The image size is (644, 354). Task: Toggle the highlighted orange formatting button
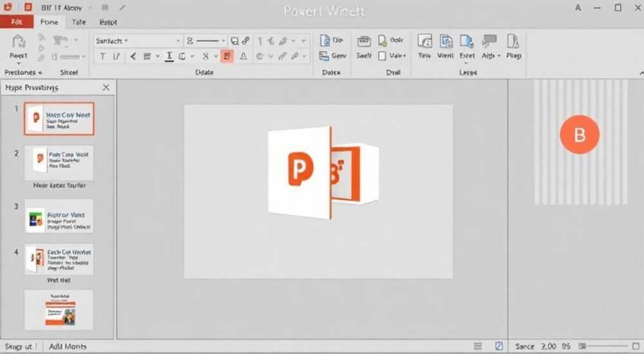click(227, 56)
